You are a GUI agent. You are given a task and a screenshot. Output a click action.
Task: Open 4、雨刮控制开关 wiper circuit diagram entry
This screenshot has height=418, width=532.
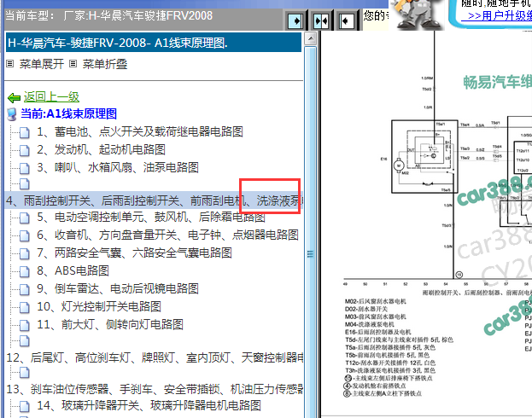pos(154,200)
